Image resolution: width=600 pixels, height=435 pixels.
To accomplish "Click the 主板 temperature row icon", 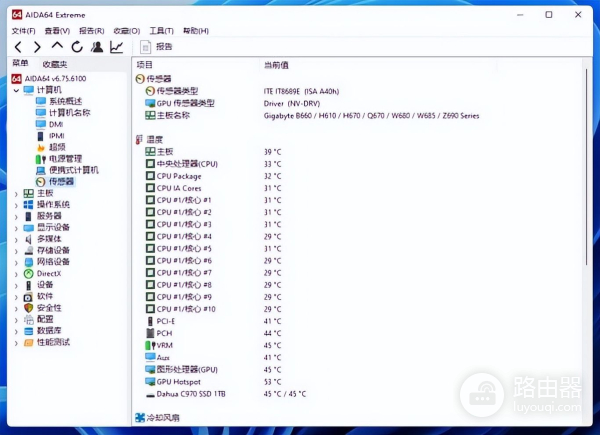I will pos(150,152).
